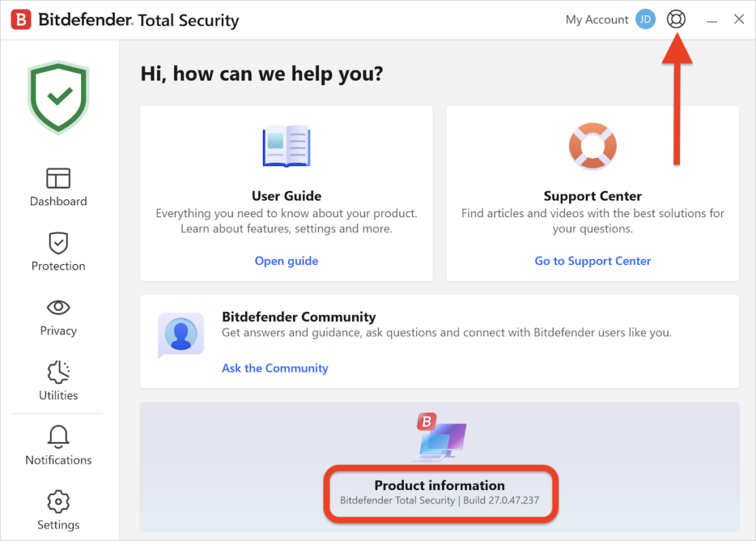The image size is (756, 541).
Task: Open support via the top-right gear icon
Action: pos(676,19)
